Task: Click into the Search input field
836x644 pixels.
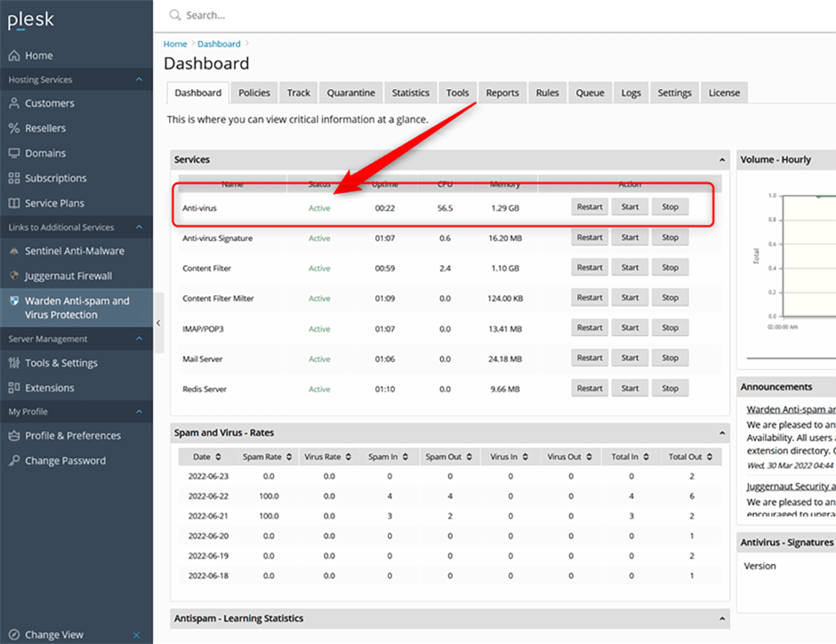Action: [356, 15]
